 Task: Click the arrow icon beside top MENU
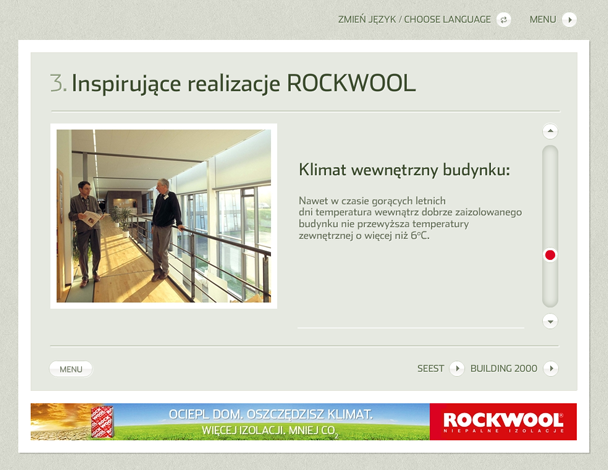click(569, 19)
